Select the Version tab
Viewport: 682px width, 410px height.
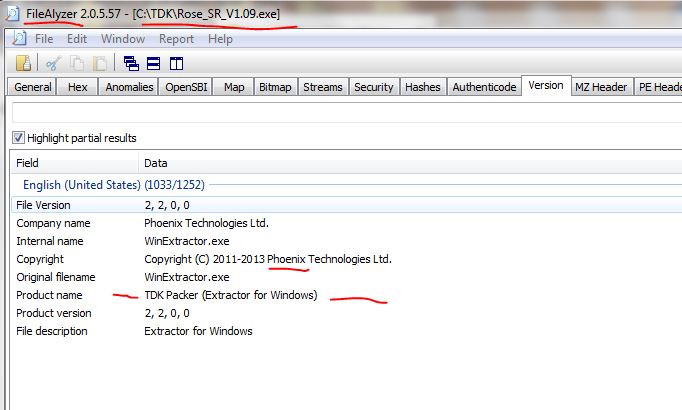[x=545, y=85]
